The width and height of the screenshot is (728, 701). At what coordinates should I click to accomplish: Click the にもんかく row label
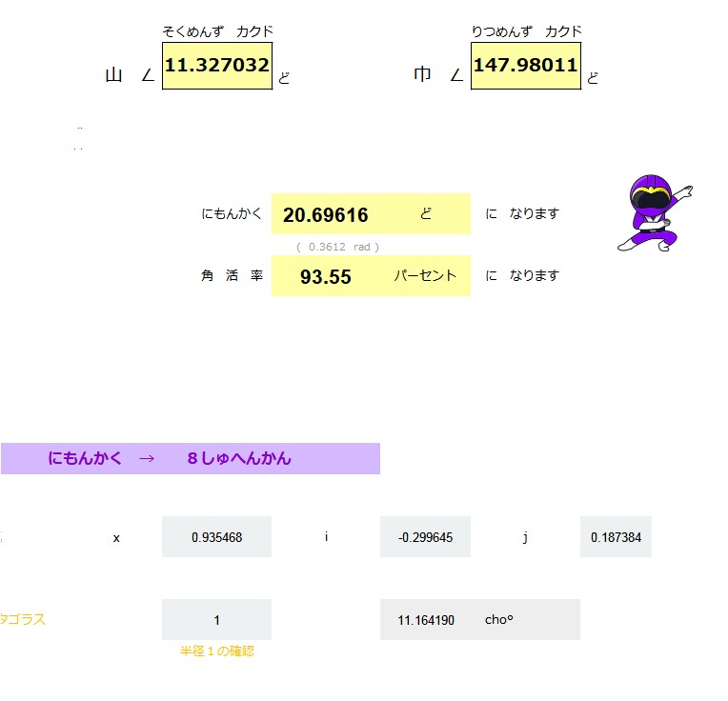click(232, 214)
